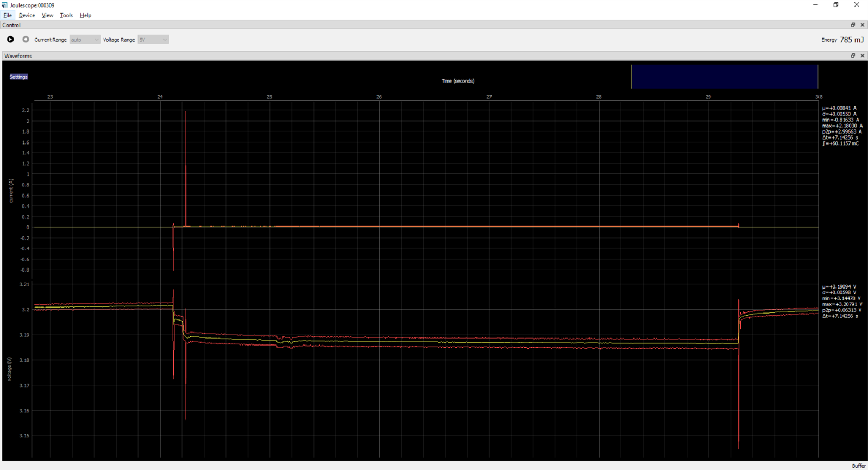Click the current axis label
868x470 pixels.
tap(11, 191)
